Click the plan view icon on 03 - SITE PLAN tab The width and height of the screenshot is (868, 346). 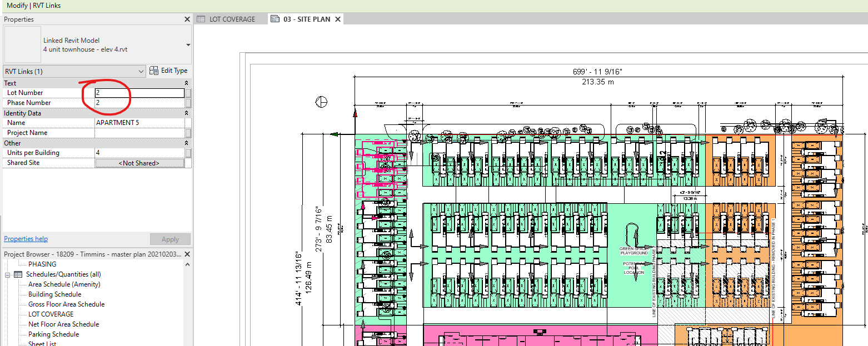click(275, 18)
